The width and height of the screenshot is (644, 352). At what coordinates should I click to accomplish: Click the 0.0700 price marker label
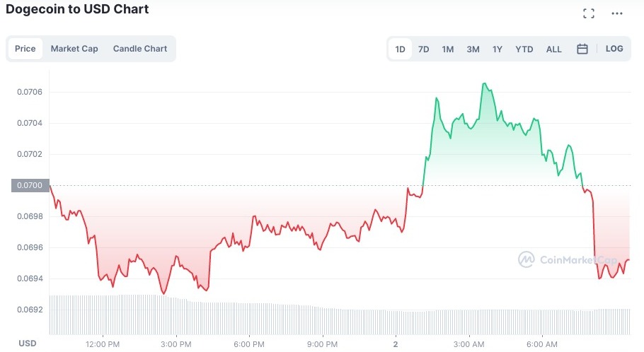[25, 185]
